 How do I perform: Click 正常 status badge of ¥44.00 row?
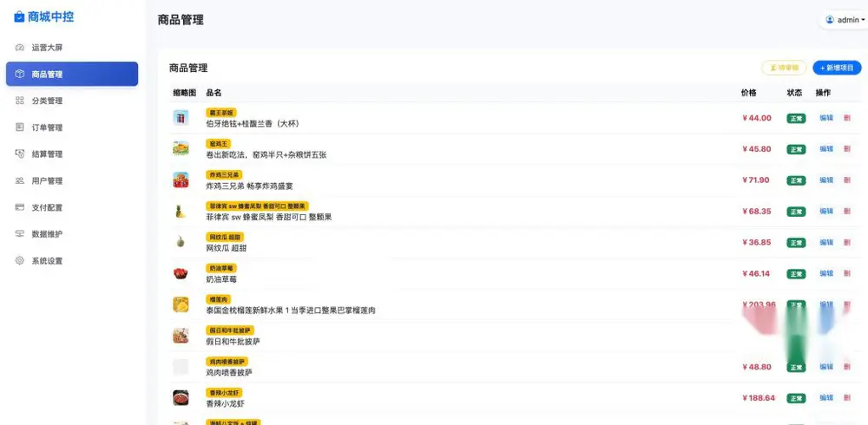(x=796, y=118)
